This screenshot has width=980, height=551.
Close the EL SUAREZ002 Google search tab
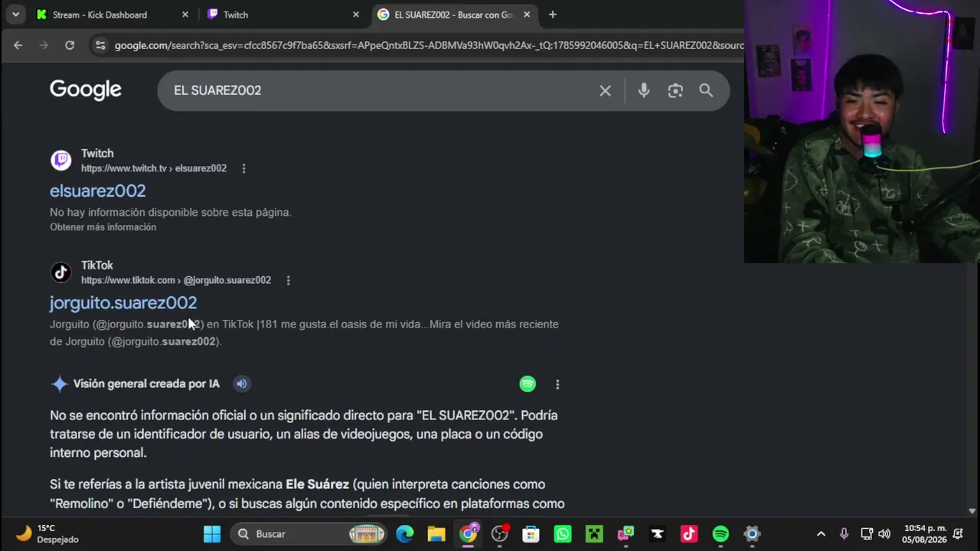(527, 15)
